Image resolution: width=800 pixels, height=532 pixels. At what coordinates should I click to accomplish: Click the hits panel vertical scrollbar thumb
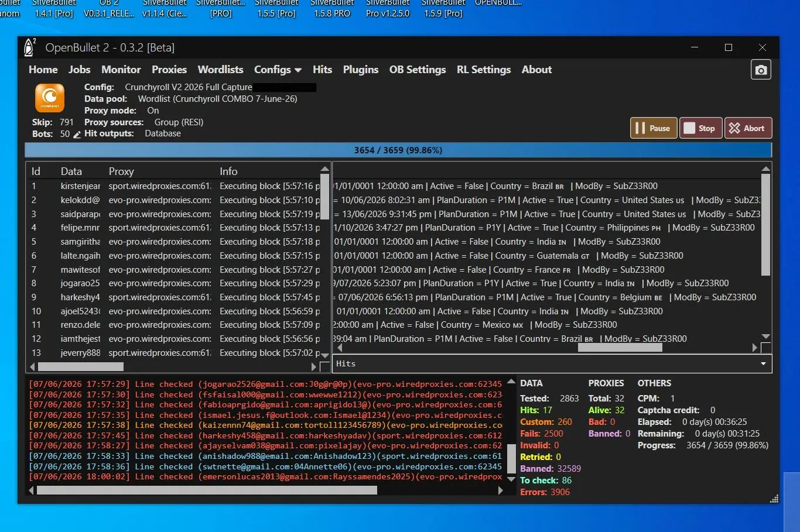click(x=765, y=225)
